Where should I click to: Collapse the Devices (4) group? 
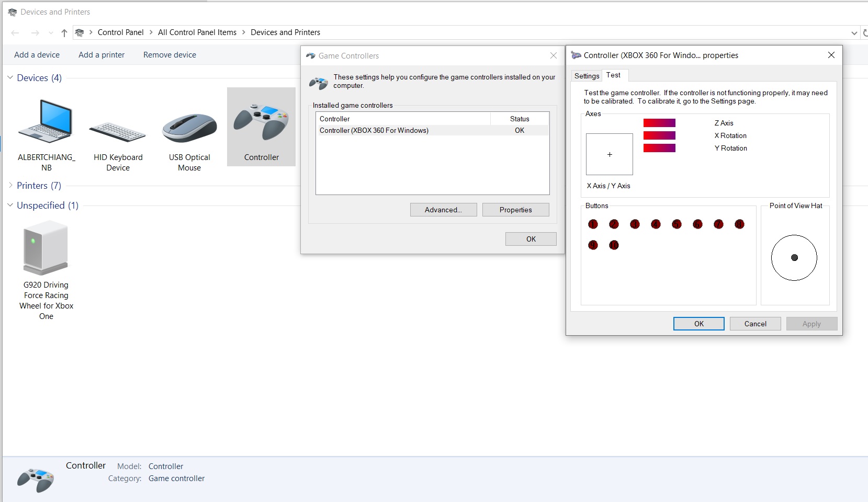point(10,77)
